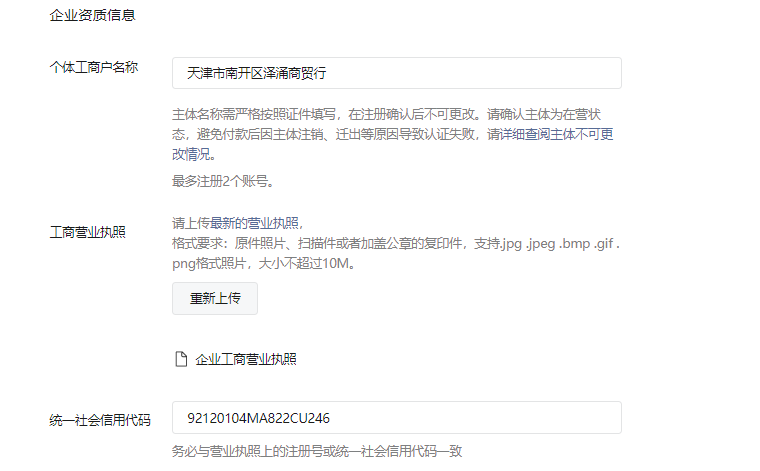This screenshot has width=760, height=471.
Task: Open the 主体不可更改情况 link
Action: pos(393,144)
